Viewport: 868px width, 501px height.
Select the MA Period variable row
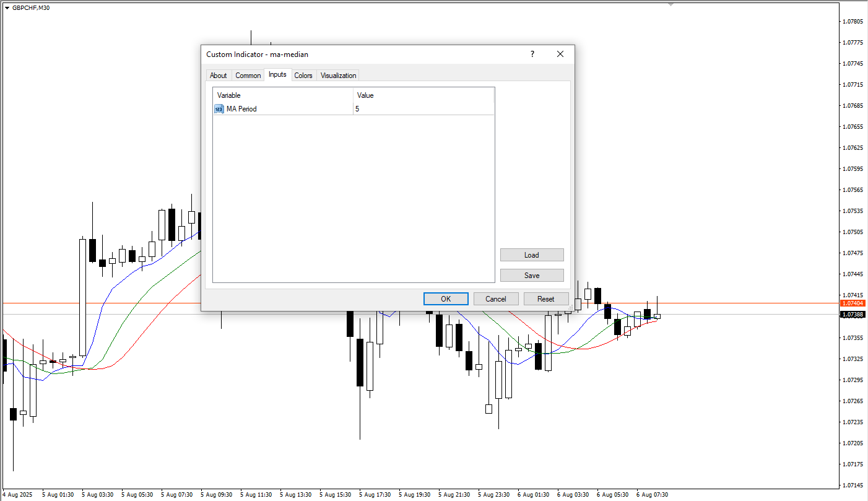(x=354, y=109)
